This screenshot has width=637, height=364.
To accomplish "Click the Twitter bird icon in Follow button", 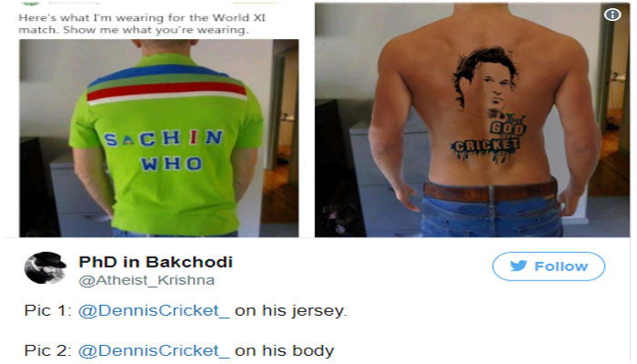I will (519, 266).
